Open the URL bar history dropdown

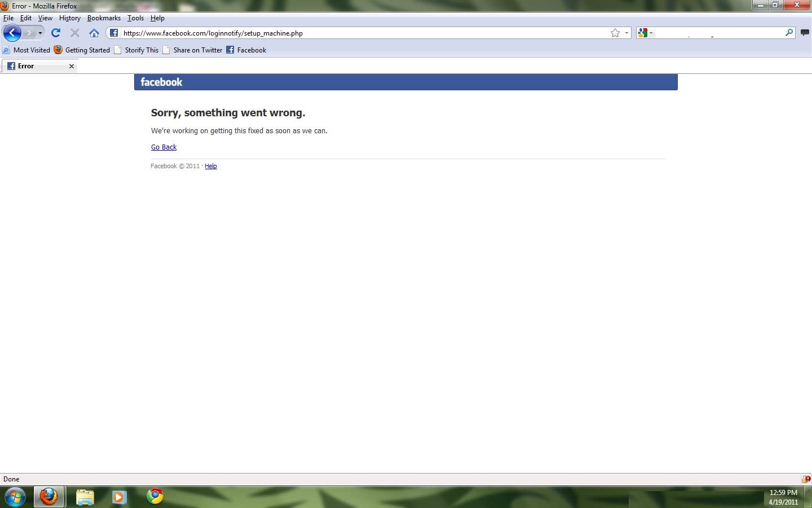[x=626, y=33]
